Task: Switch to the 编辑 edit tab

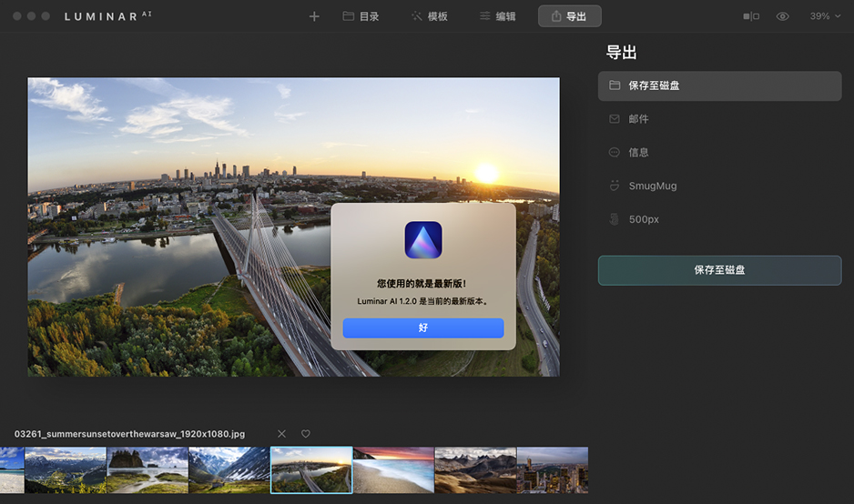Action: point(498,16)
